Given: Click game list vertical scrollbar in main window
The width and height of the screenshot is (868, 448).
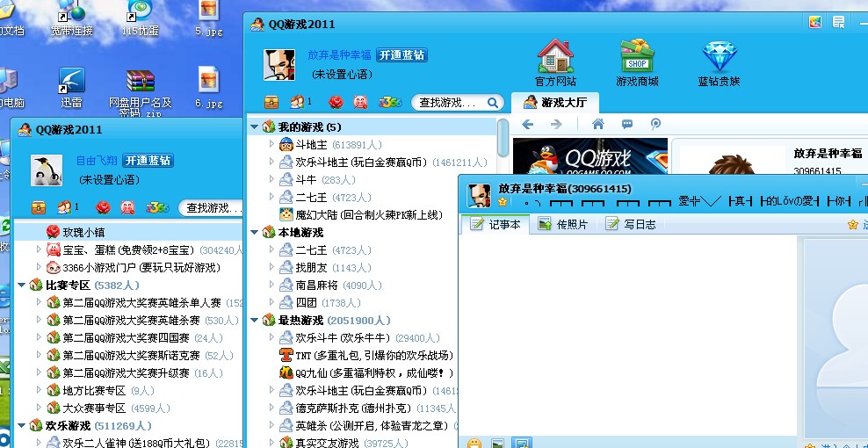Looking at the screenshot, I should point(503,138).
